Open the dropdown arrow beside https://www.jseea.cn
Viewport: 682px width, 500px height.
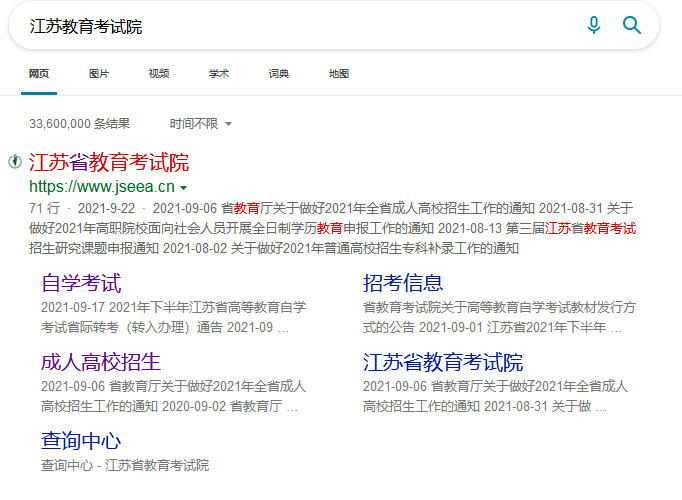184,188
